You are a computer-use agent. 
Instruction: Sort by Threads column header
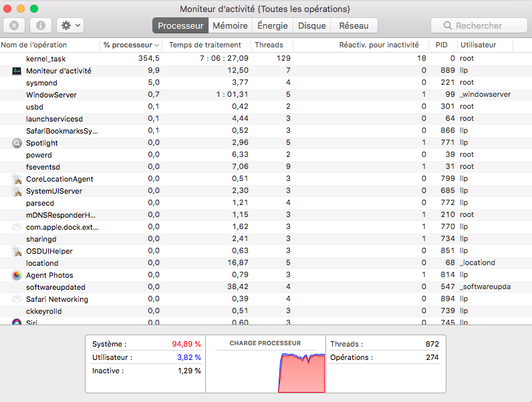point(272,45)
